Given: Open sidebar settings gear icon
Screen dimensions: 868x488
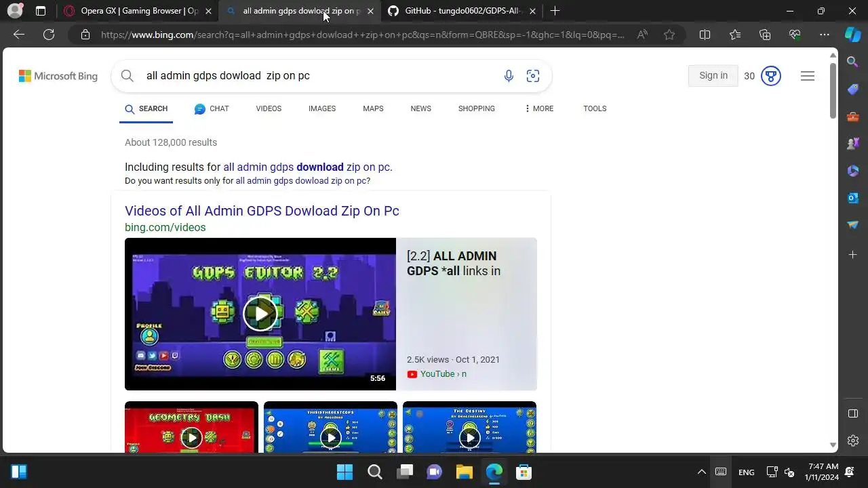Looking at the screenshot, I should coord(853,441).
